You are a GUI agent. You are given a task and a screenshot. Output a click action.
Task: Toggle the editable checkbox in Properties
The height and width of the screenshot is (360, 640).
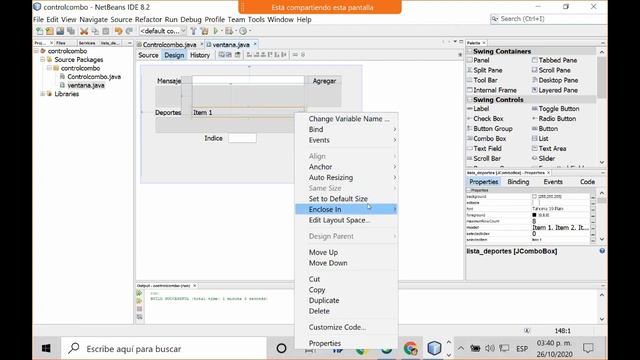[x=535, y=202]
